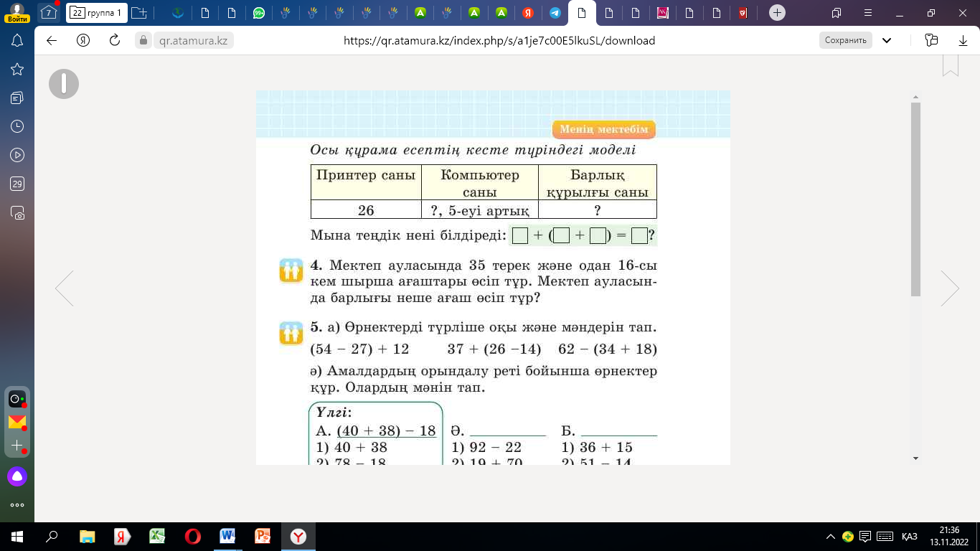Open notifications bell in sidebar

[17, 41]
